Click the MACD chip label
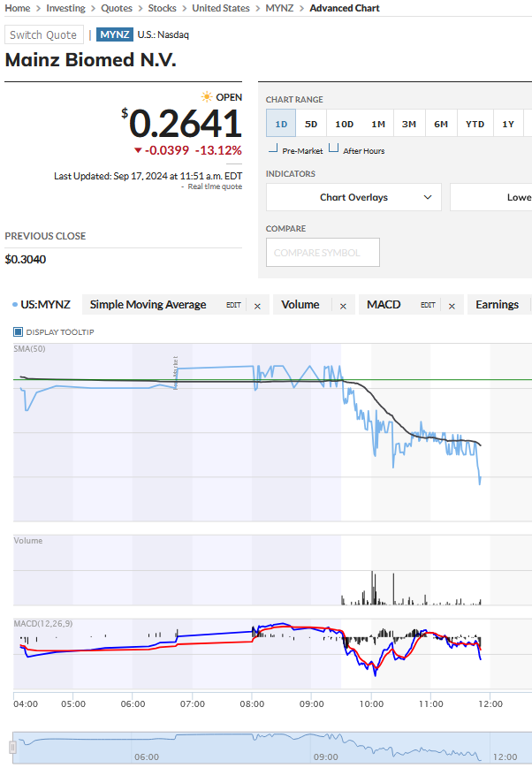The image size is (532, 768). (384, 305)
